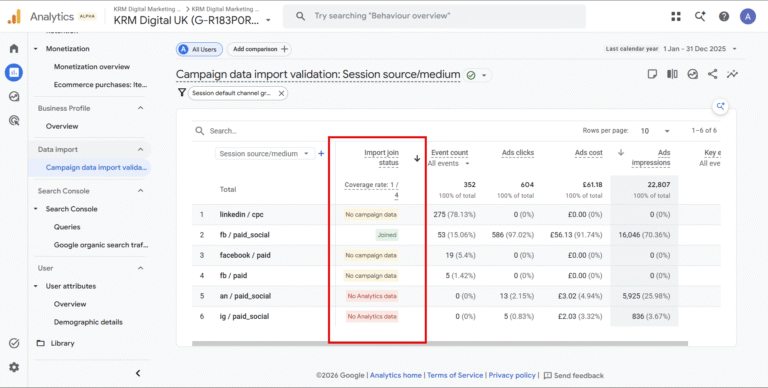This screenshot has height=388, width=768.
Task: Open the property selector dropdown arrow
Action: pyautogui.click(x=268, y=21)
